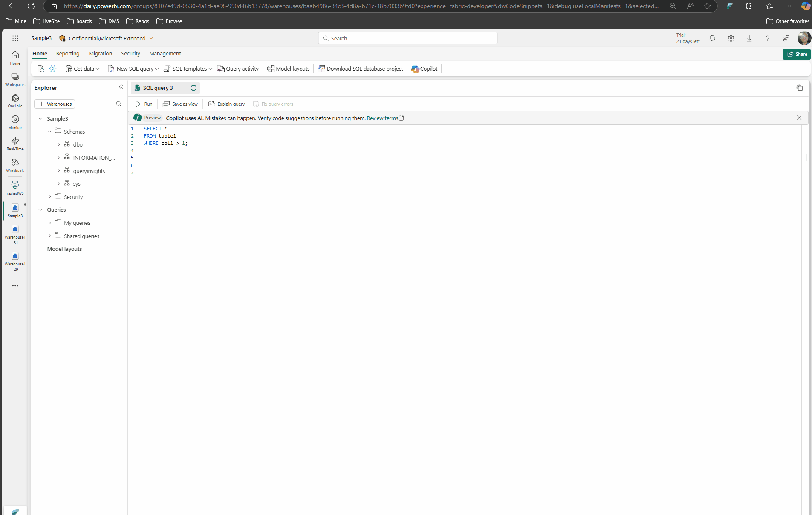
Task: Open OneLake from the left rail
Action: pos(15,101)
